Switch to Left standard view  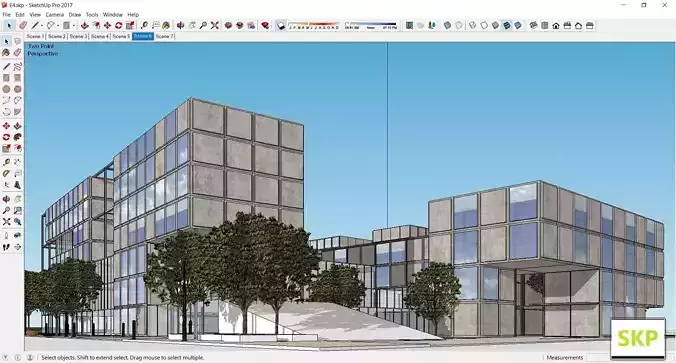point(590,25)
